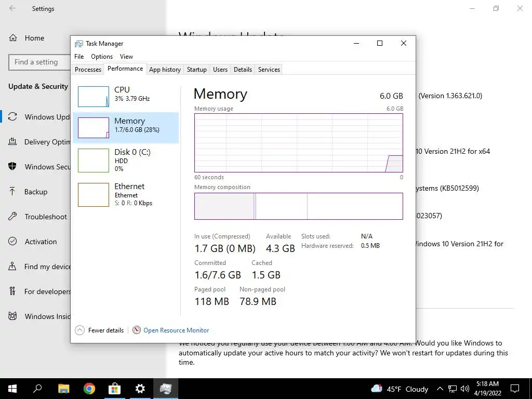Switch to the Services tab
The height and width of the screenshot is (399, 532).
(x=269, y=70)
